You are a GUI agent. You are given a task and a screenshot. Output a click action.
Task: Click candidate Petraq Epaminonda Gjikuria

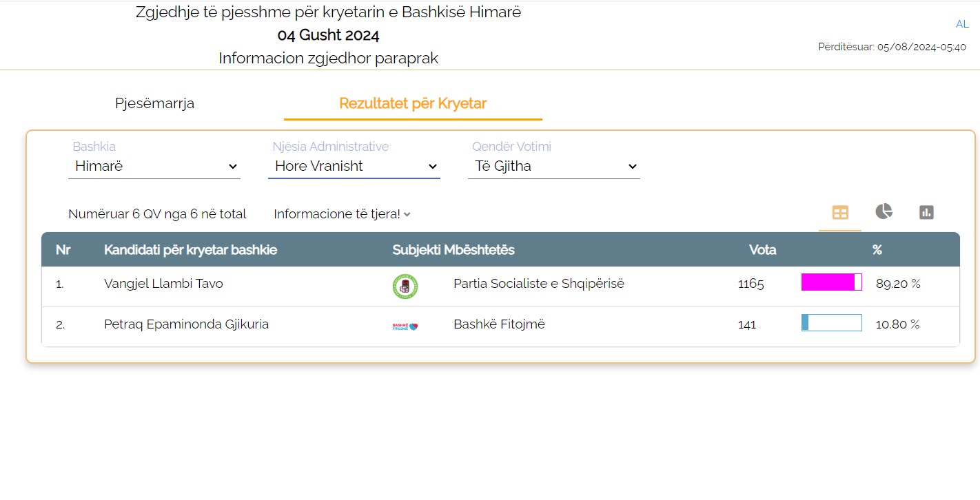pos(186,324)
